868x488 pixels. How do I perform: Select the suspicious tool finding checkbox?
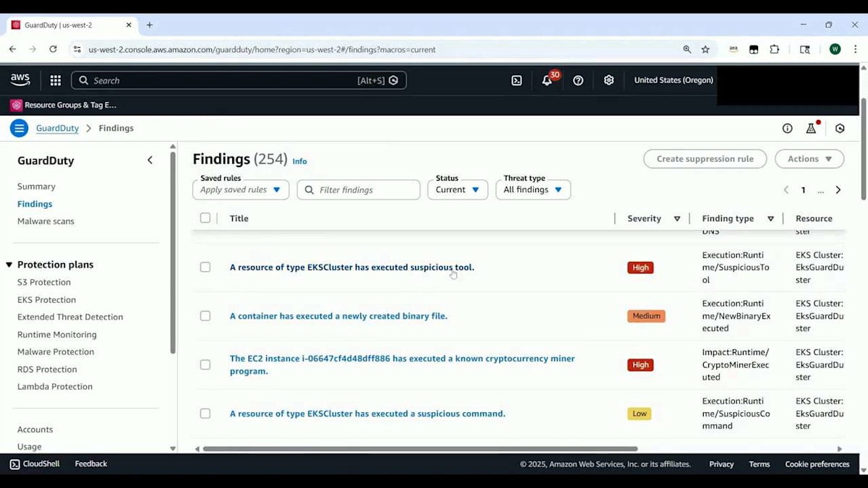pyautogui.click(x=205, y=267)
